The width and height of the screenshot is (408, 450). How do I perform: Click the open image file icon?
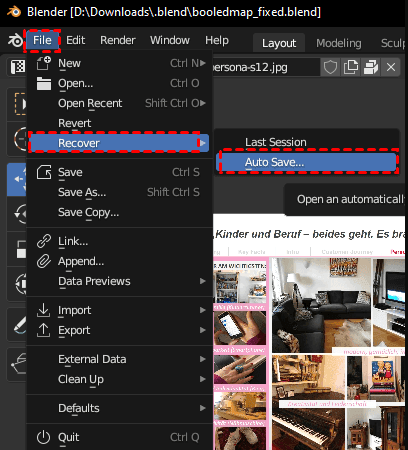tap(371, 67)
